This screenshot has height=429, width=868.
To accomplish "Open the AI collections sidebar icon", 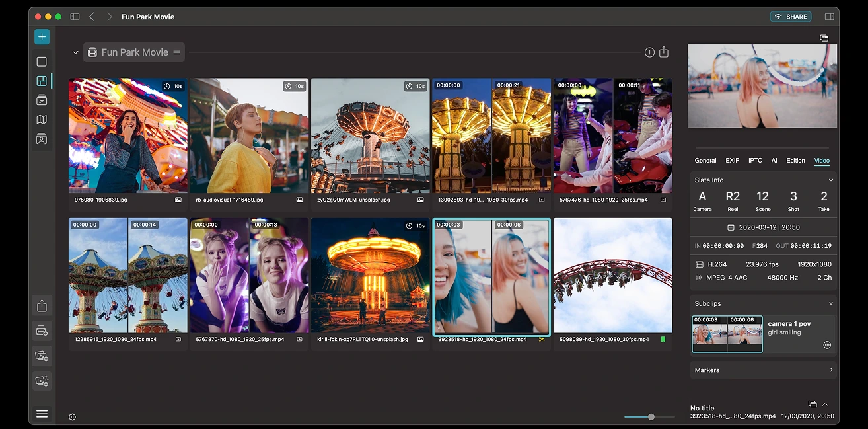I will coord(42,100).
